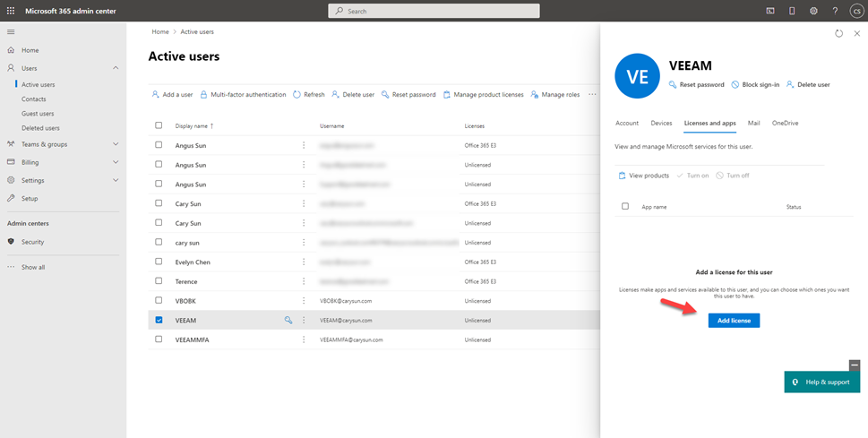Select the Licenses and apps tab
The width and height of the screenshot is (868, 438).
(710, 123)
